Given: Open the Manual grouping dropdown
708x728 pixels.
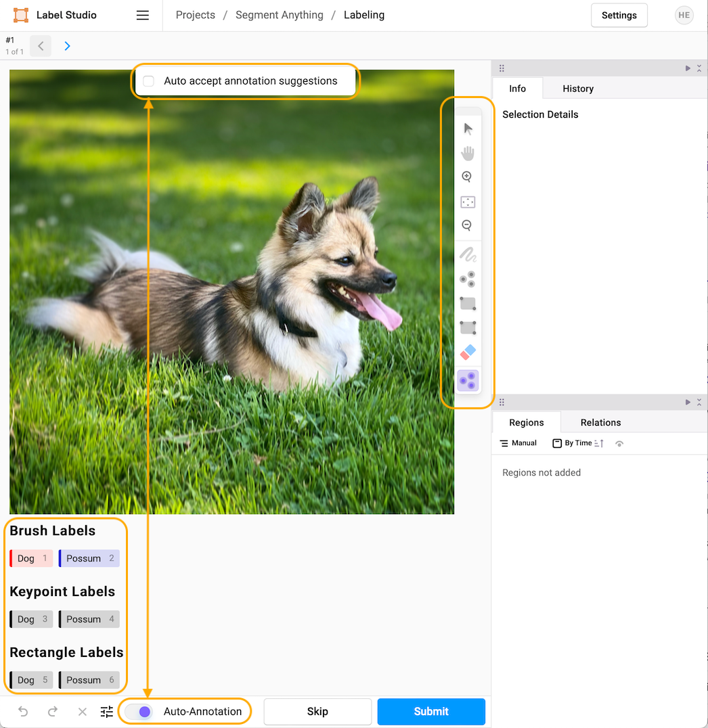Looking at the screenshot, I should click(518, 443).
